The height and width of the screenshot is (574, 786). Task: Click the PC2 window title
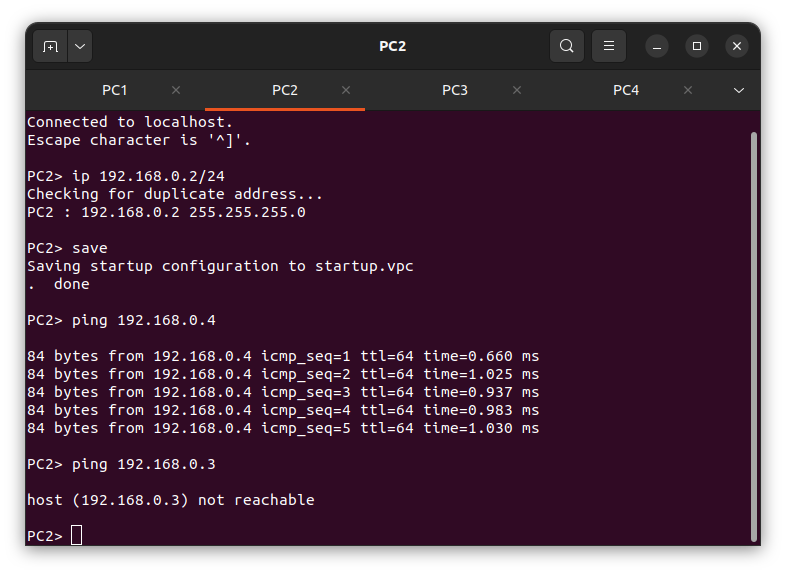click(392, 46)
